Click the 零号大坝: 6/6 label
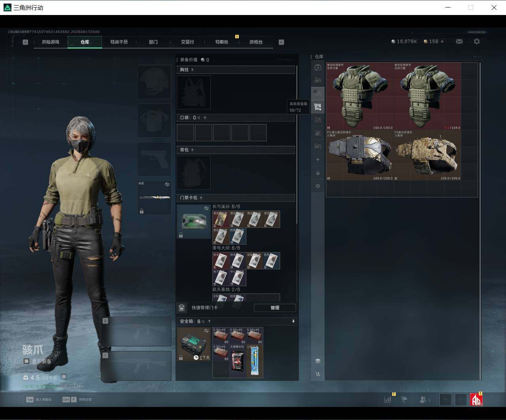Image resolution: width=506 pixels, height=420 pixels. pos(226,248)
